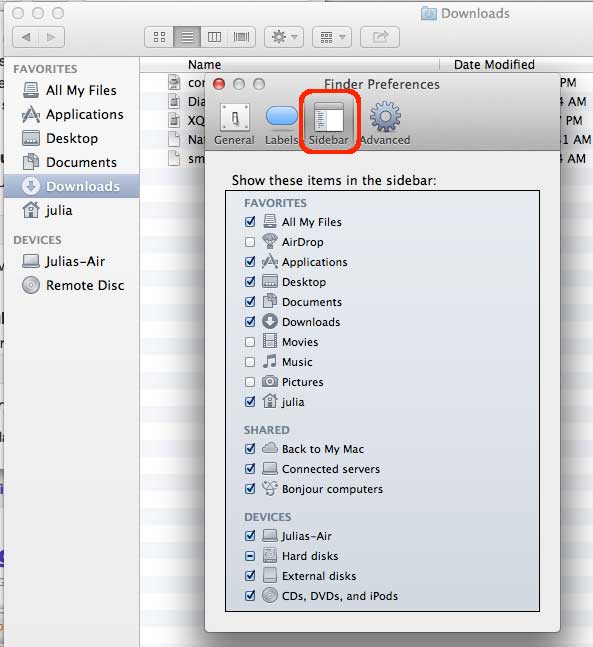Go back with the left arrow button

(26, 37)
